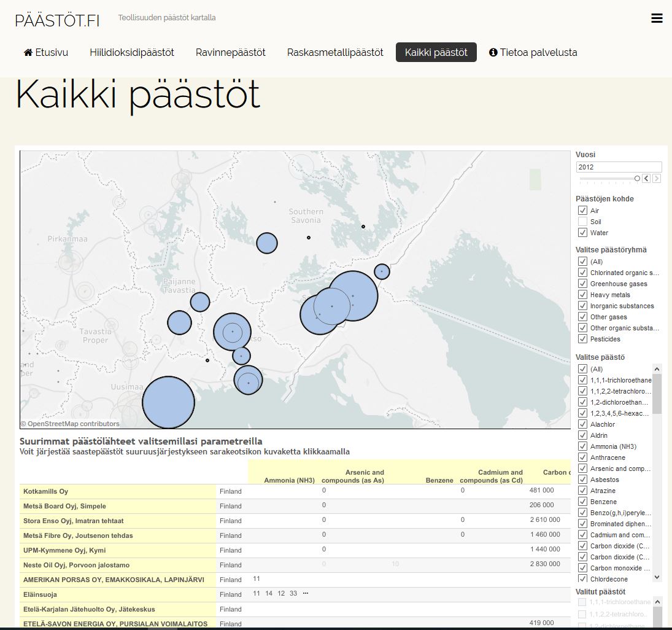Open the hamburger menu icon
The width and height of the screenshot is (672, 630).
coord(657,18)
